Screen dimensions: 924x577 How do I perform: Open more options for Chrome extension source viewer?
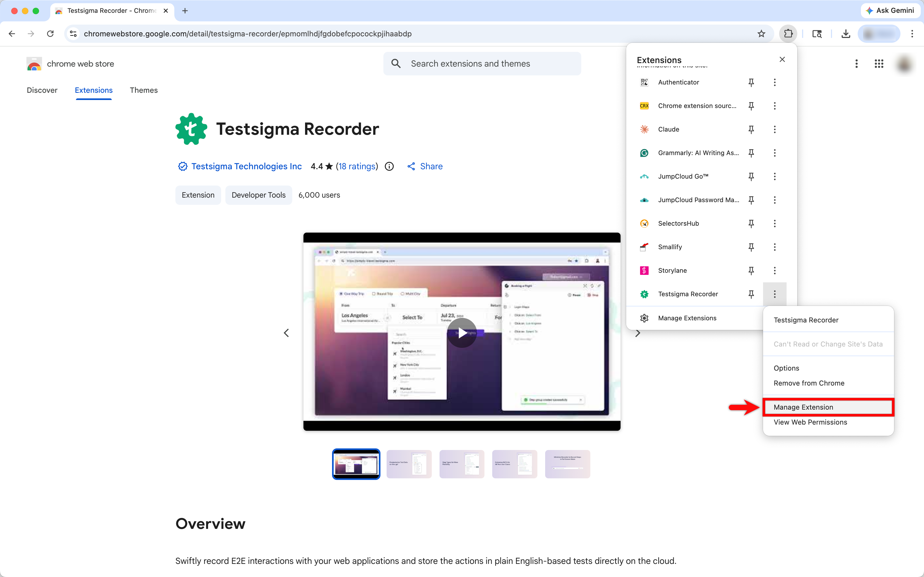[775, 106]
